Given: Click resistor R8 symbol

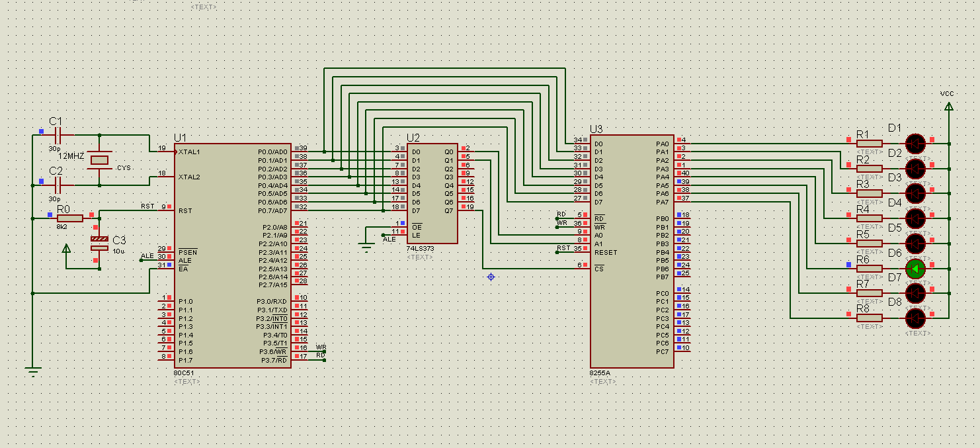Looking at the screenshot, I should click(869, 318).
